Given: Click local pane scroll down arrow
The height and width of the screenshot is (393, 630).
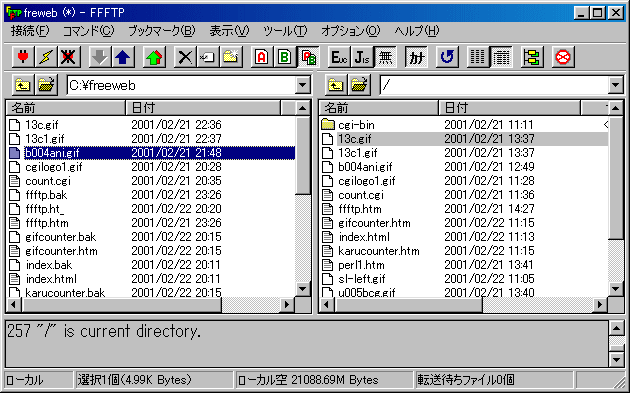Looking at the screenshot, I should [303, 289].
